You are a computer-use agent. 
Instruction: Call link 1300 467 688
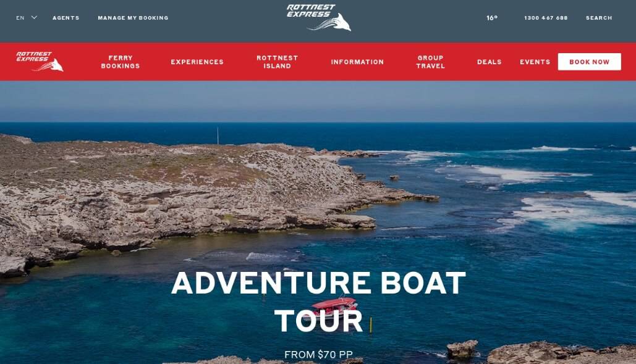click(546, 18)
